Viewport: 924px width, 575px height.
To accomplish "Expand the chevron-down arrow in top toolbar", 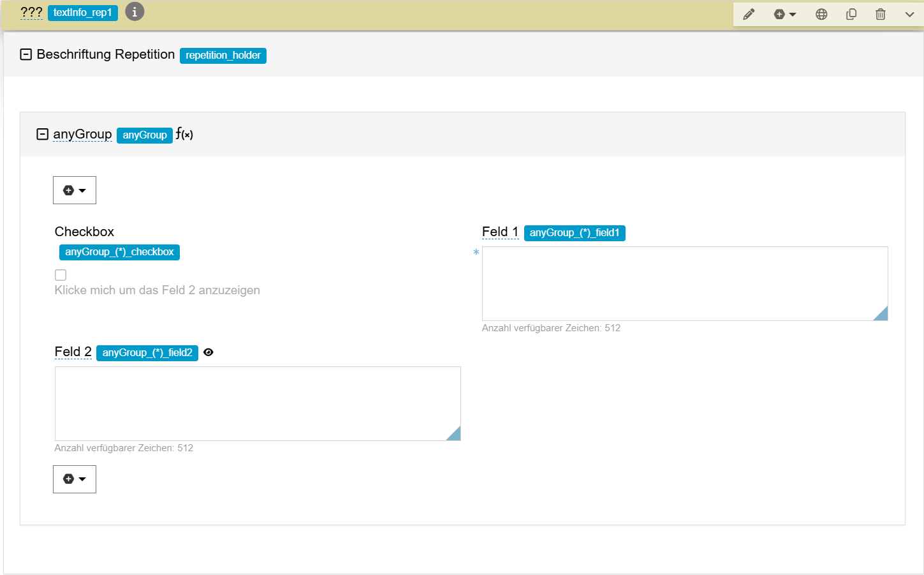I will coord(909,14).
